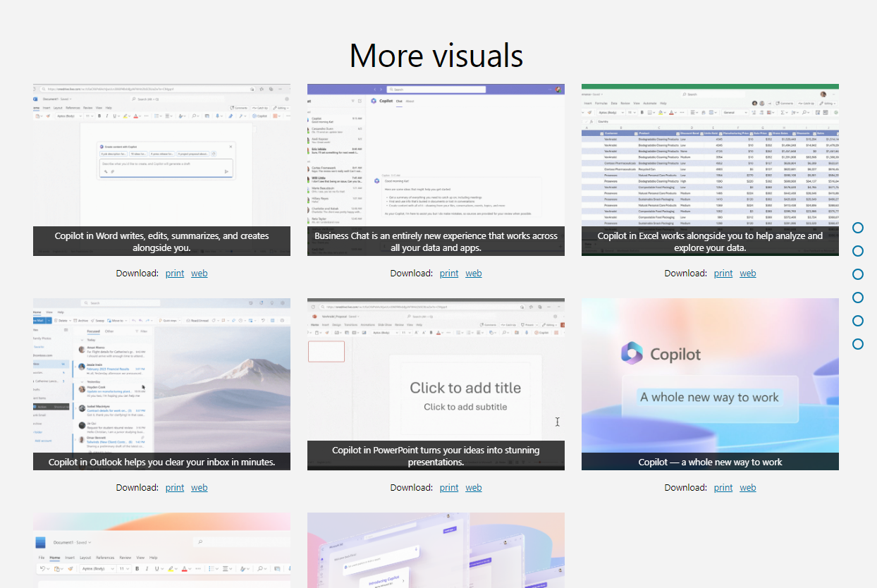Open the 'A whole new way to work' thumbnail

(710, 384)
